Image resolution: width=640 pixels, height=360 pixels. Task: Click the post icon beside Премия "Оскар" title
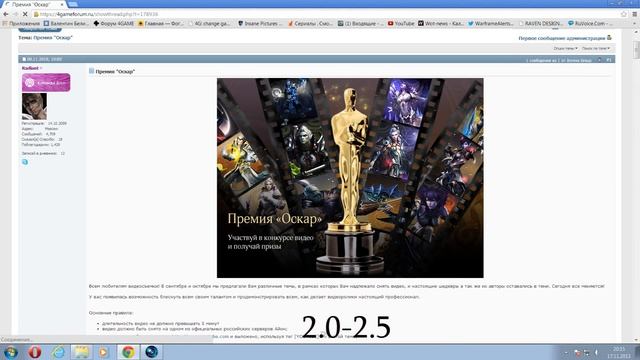[x=91, y=71]
